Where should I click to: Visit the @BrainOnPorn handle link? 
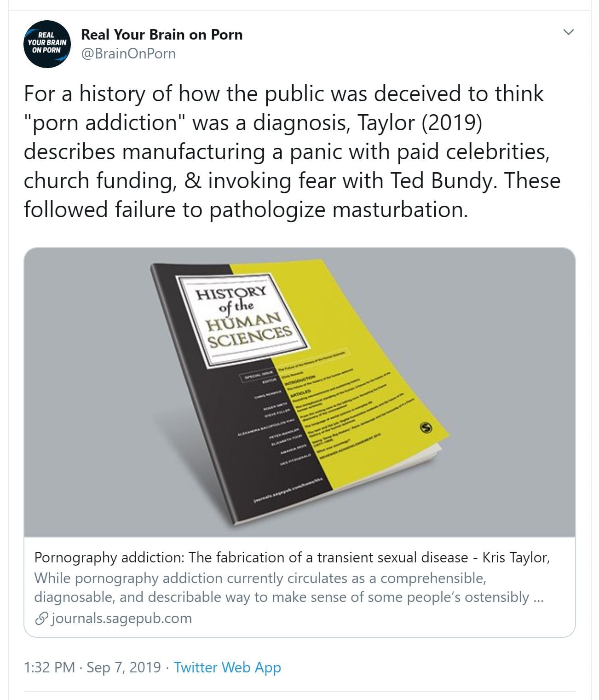(x=128, y=54)
